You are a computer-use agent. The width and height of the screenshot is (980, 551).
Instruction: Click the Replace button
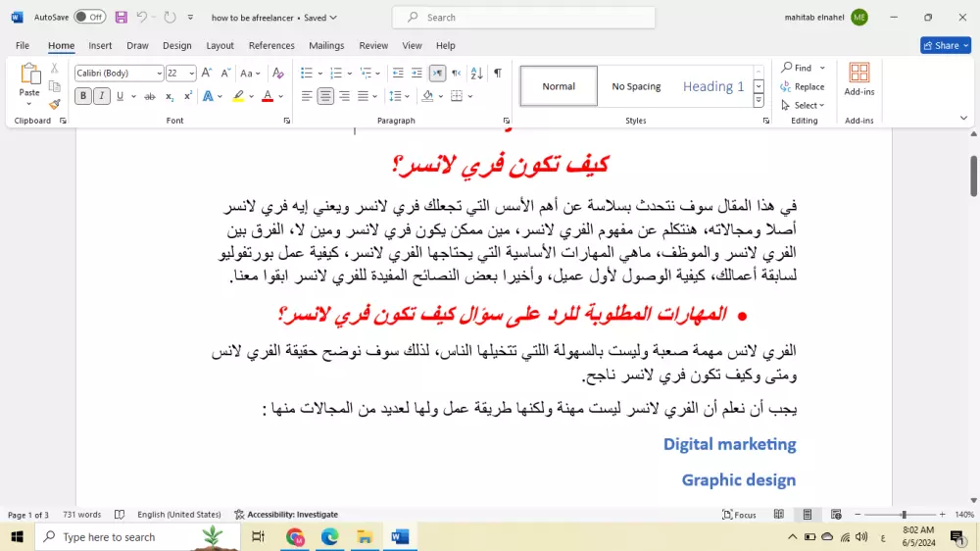click(803, 86)
